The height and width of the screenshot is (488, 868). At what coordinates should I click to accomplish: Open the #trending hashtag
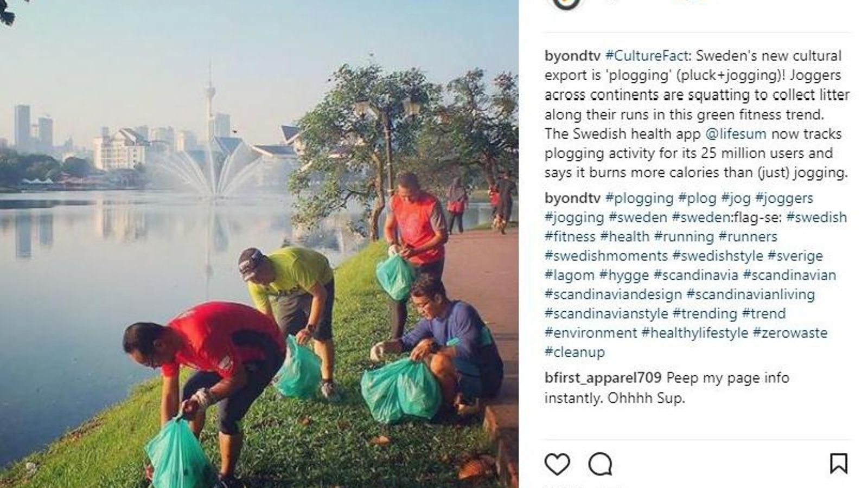click(x=705, y=314)
